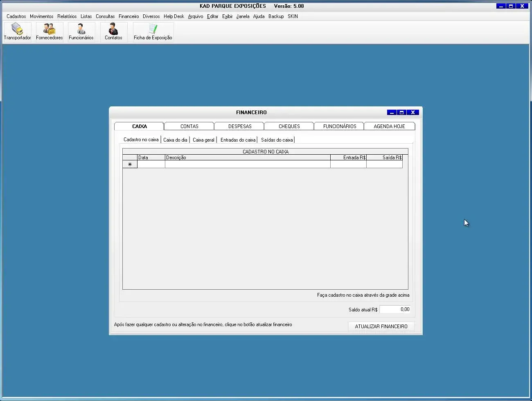Viewport: 532px width, 401px height.
Task: Click the ATUALIZAR FINANCEIRO button
Action: (x=381, y=326)
